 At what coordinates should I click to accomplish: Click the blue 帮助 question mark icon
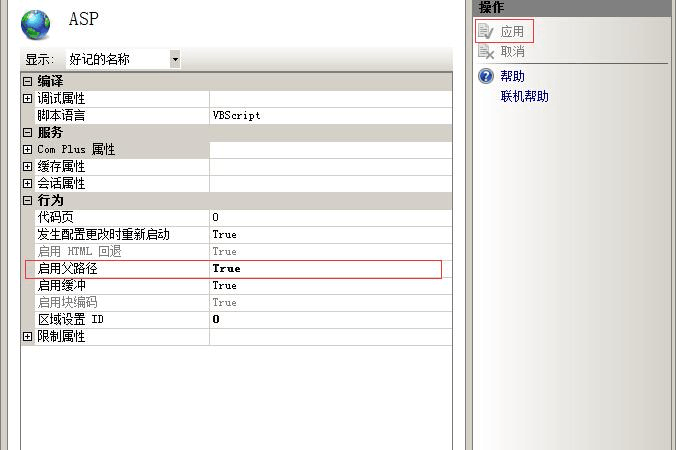point(486,76)
